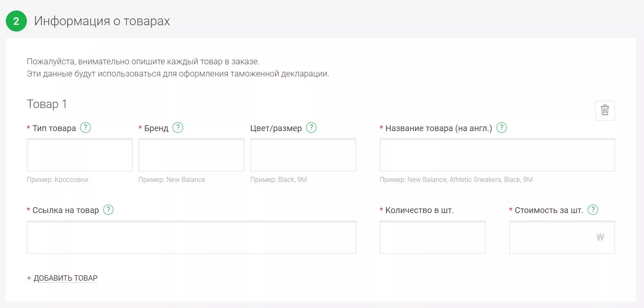
Task: Click the example text with Athletic Sneakers
Action: 456,179
